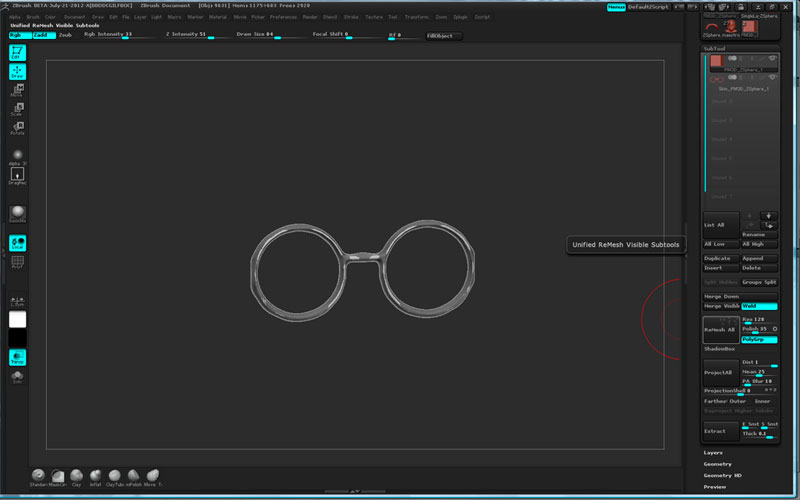Click the List All button
The height and width of the screenshot is (500, 800).
(x=721, y=225)
